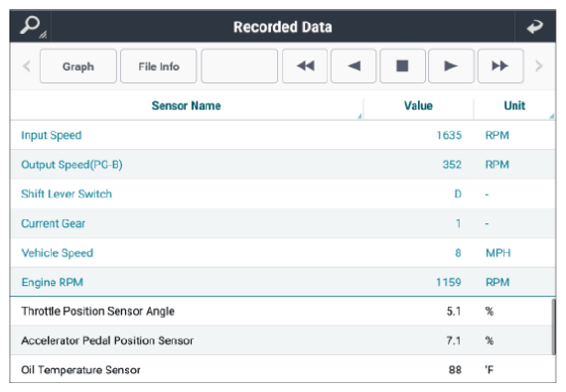Open the Graph view
This screenshot has height=392, width=566.
pos(78,65)
